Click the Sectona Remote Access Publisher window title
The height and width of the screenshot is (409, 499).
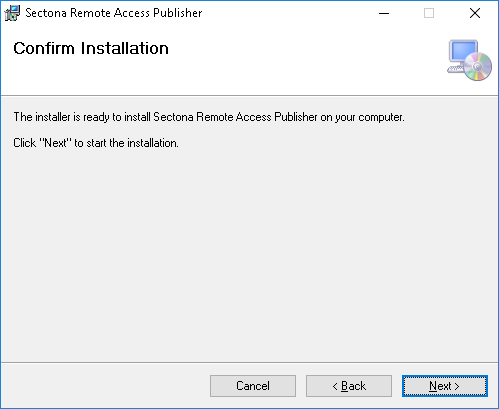click(x=114, y=13)
